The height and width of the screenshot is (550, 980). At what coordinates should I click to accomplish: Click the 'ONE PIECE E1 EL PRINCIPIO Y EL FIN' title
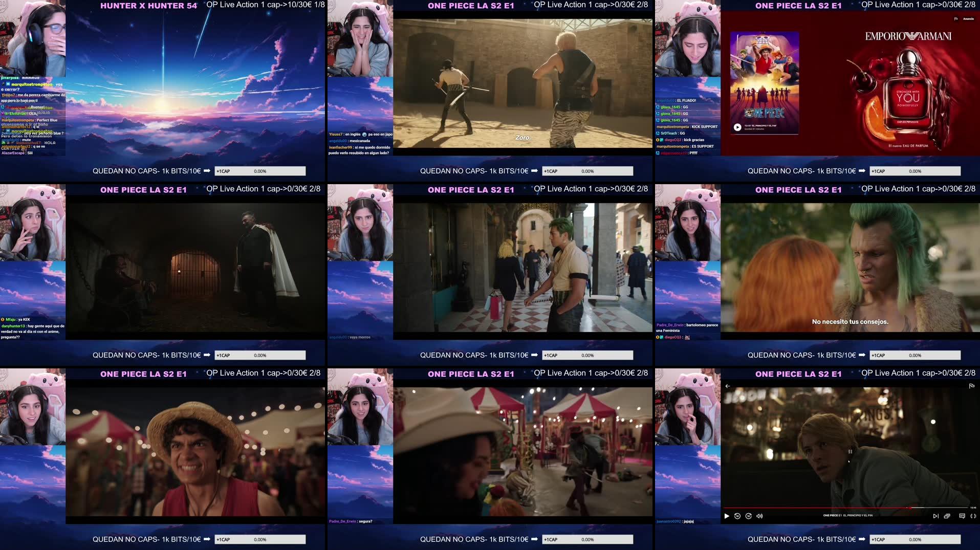pos(848,515)
